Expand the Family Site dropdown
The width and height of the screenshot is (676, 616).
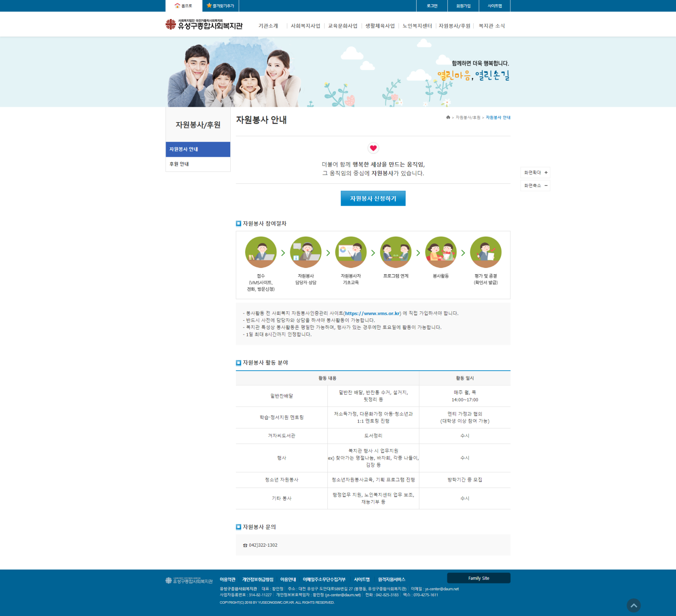478,578
